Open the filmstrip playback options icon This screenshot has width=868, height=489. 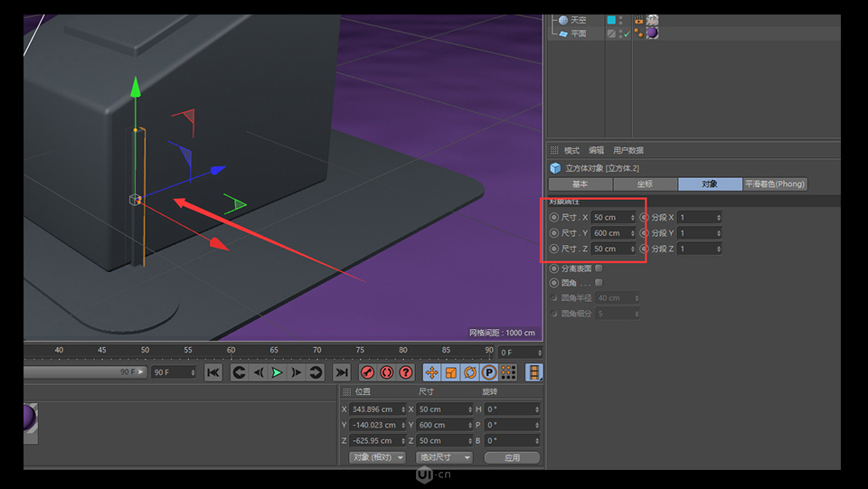click(533, 372)
